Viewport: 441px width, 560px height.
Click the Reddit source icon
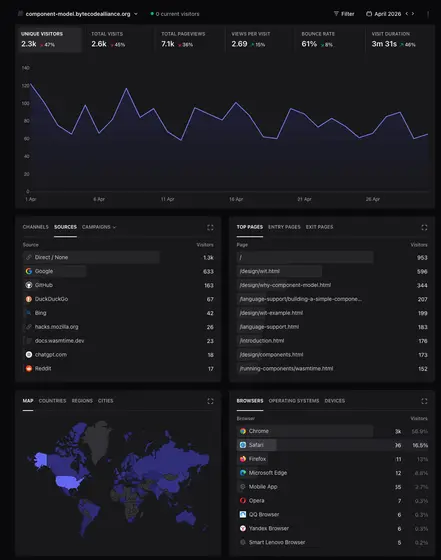point(29,369)
